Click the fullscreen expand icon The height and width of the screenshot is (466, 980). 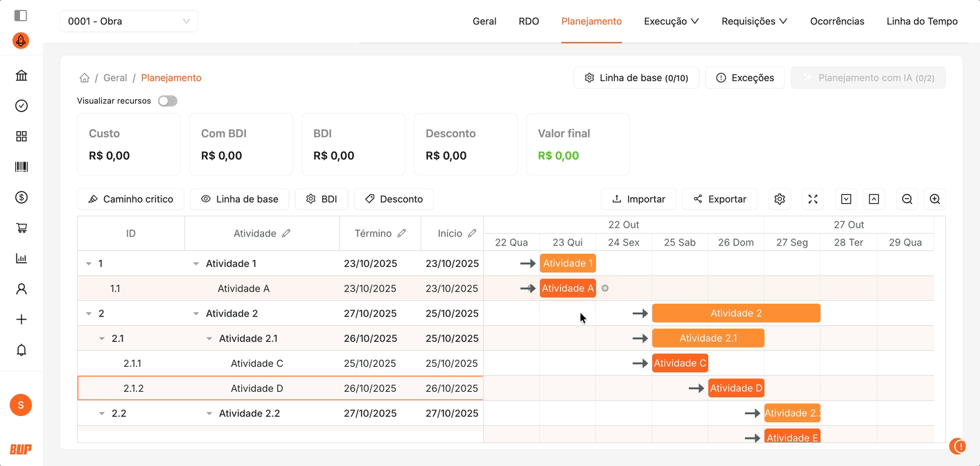point(813,199)
